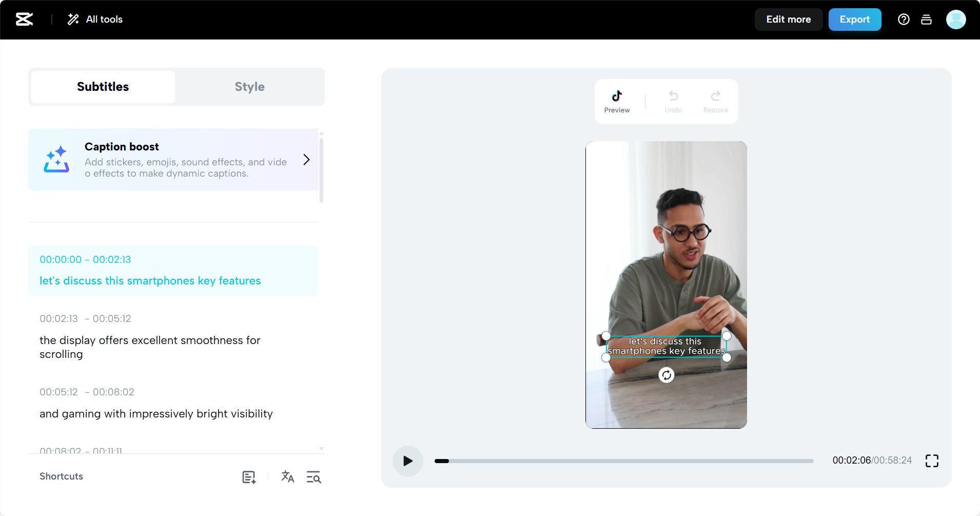Click the CapCut logo
Viewport: 980px width, 516px height.
[24, 19]
